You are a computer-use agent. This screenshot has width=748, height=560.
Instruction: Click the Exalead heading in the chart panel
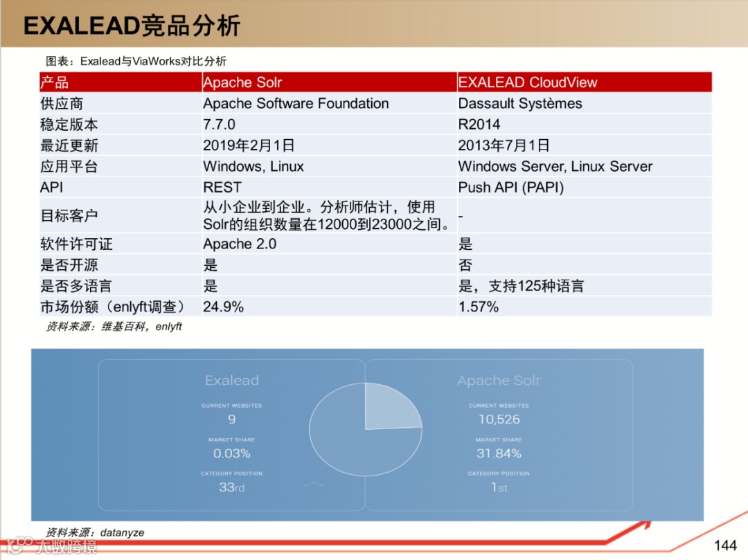tap(232, 380)
